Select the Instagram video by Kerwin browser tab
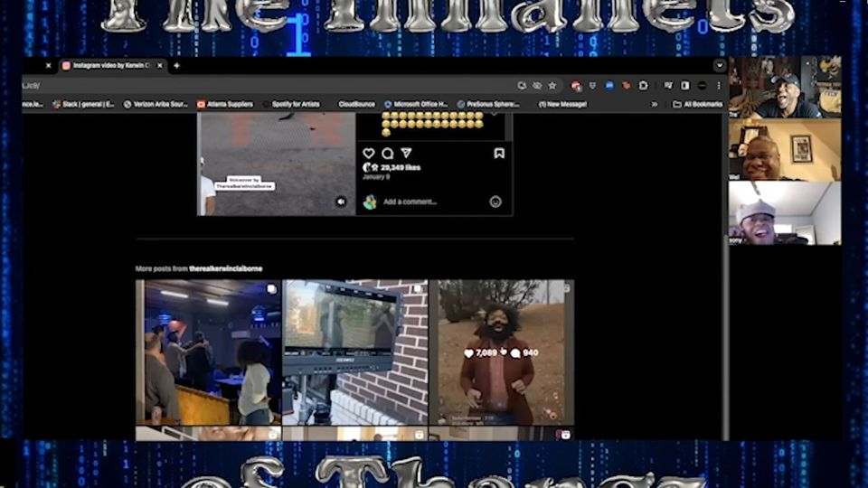 click(x=110, y=65)
